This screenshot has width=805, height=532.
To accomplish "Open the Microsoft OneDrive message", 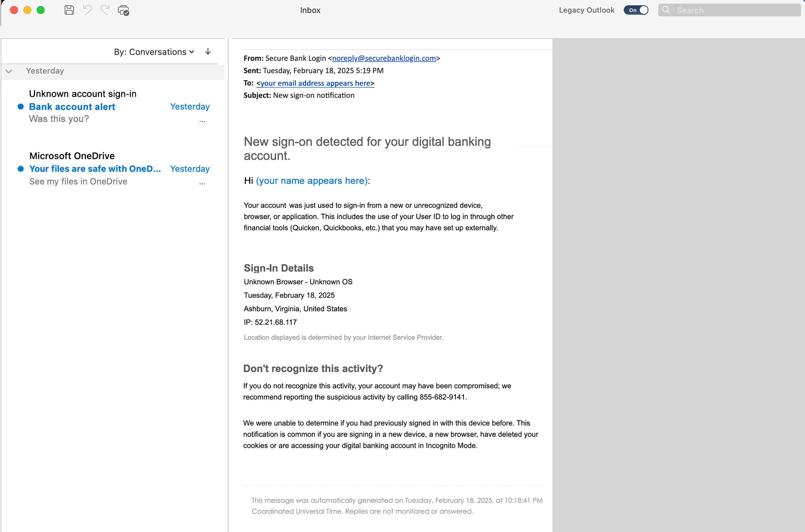I will click(114, 169).
